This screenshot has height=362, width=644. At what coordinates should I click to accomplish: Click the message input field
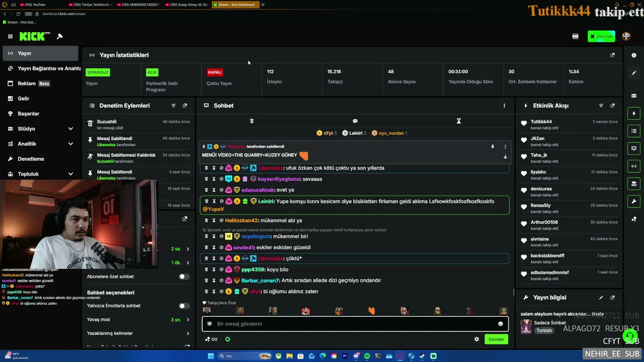click(355, 324)
